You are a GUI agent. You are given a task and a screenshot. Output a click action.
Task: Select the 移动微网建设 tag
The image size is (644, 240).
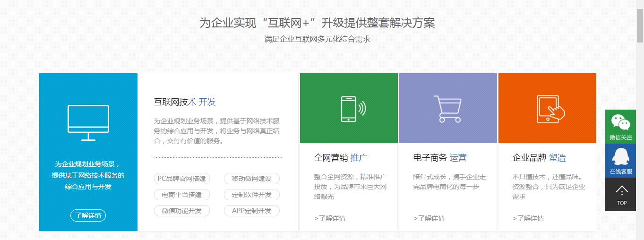(x=251, y=179)
